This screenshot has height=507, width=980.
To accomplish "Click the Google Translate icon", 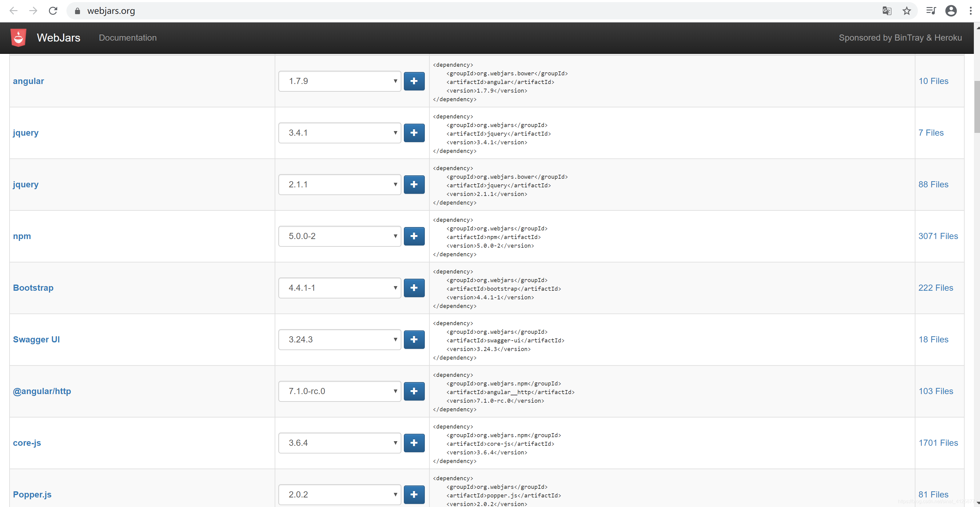I will 886,11.
